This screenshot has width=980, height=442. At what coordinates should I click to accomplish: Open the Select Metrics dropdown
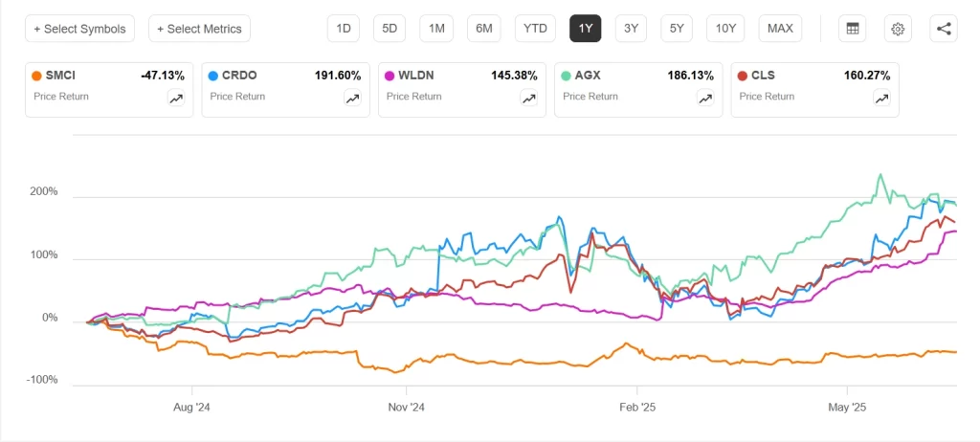click(x=199, y=29)
